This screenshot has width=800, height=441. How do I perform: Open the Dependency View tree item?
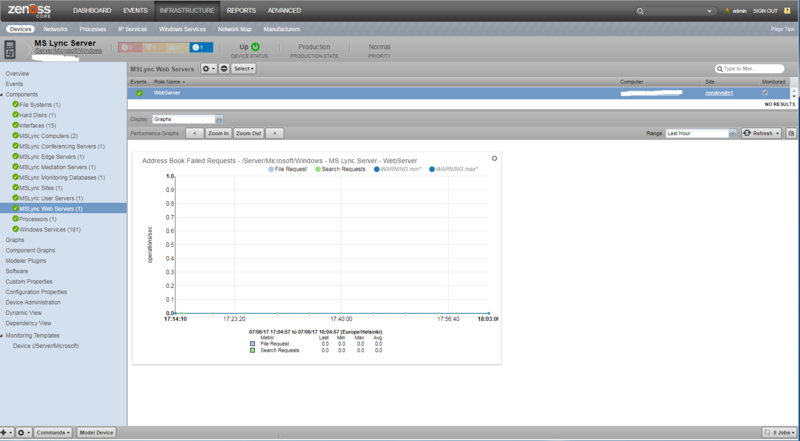(x=28, y=323)
